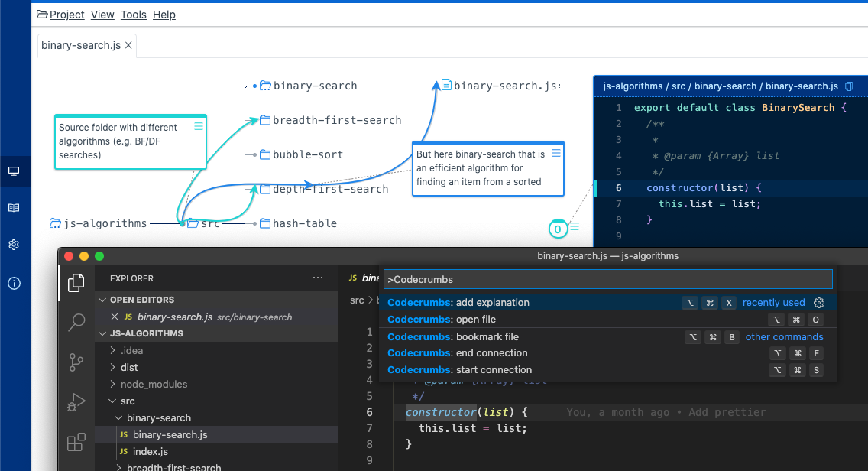Open settings gear in left sidebar
This screenshot has height=471, width=868.
pyautogui.click(x=14, y=245)
